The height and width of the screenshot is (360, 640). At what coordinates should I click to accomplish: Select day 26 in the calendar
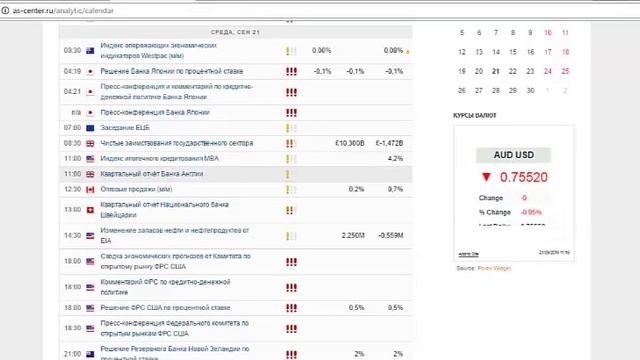(462, 91)
